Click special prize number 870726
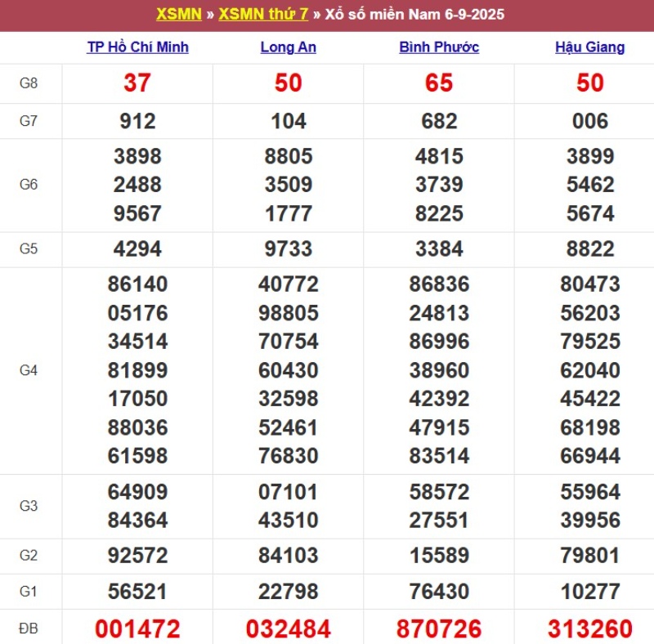This screenshot has height=644, width=654. click(439, 628)
